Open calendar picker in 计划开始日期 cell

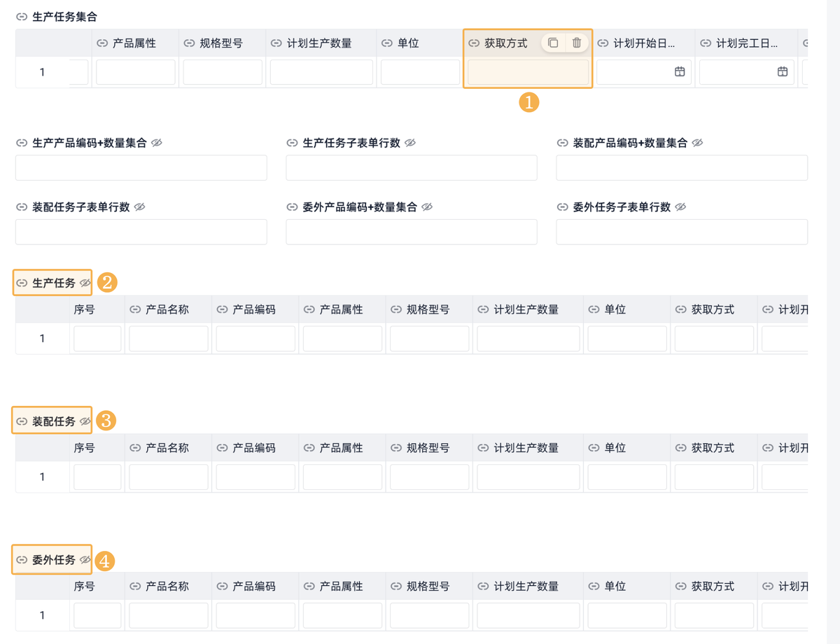click(x=679, y=71)
